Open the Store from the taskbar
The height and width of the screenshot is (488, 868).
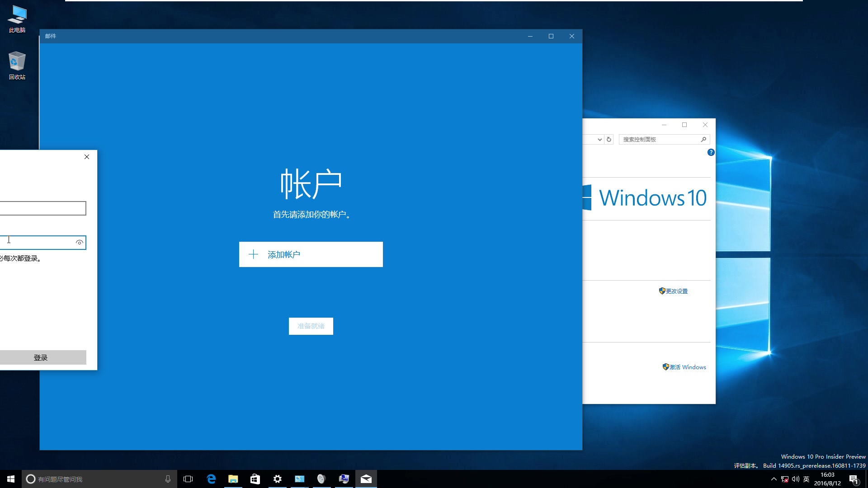255,479
